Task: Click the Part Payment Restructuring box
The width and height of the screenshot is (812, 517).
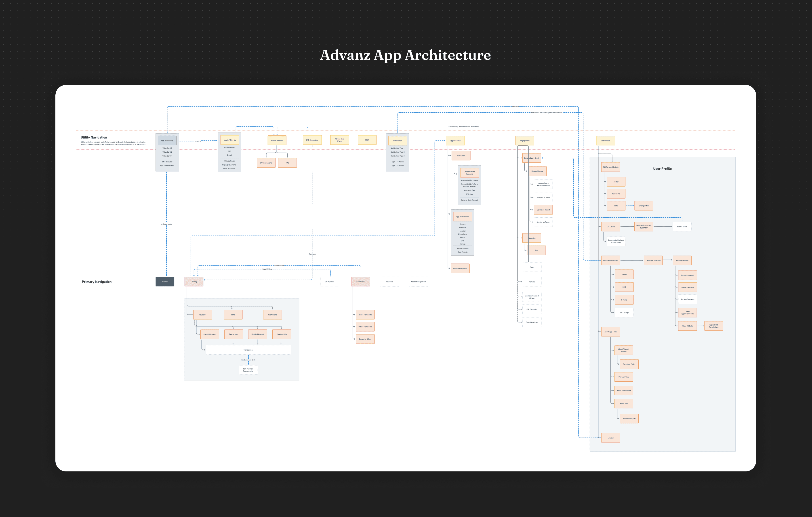Action: coord(248,370)
